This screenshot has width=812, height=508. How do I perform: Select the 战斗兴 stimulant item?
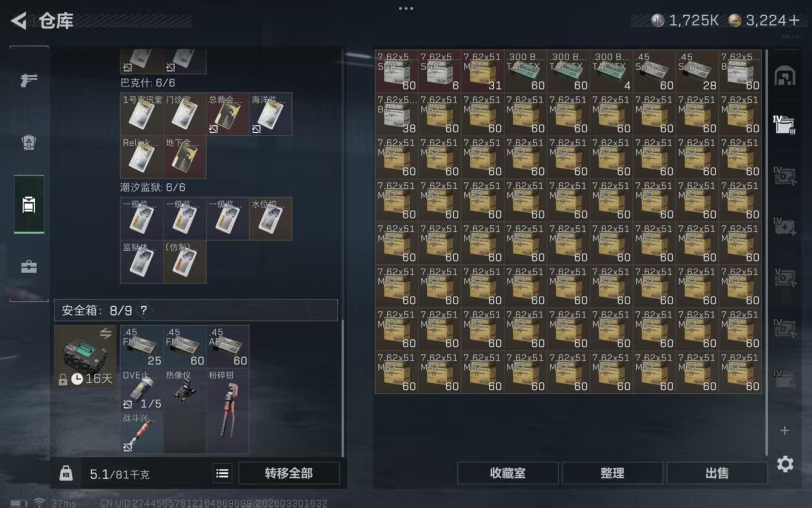pyautogui.click(x=142, y=432)
